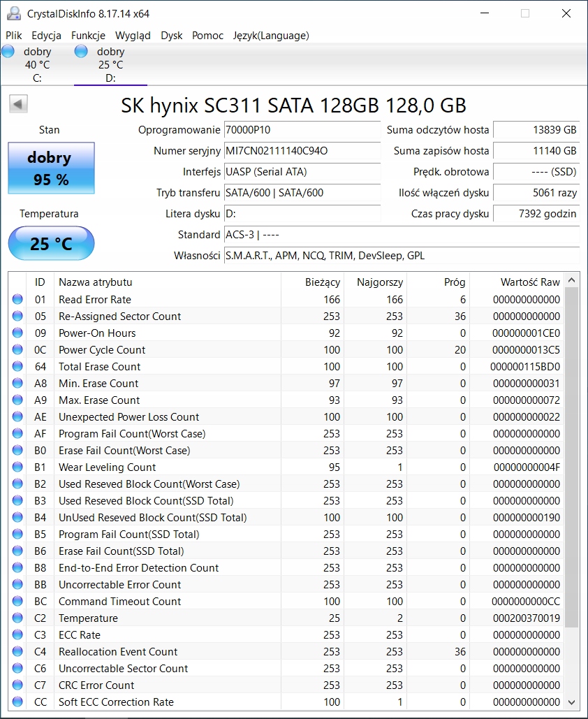Screen dimensions: 588x719
Task: Click status orb beside Wear Leveling Count
Action: [x=17, y=467]
